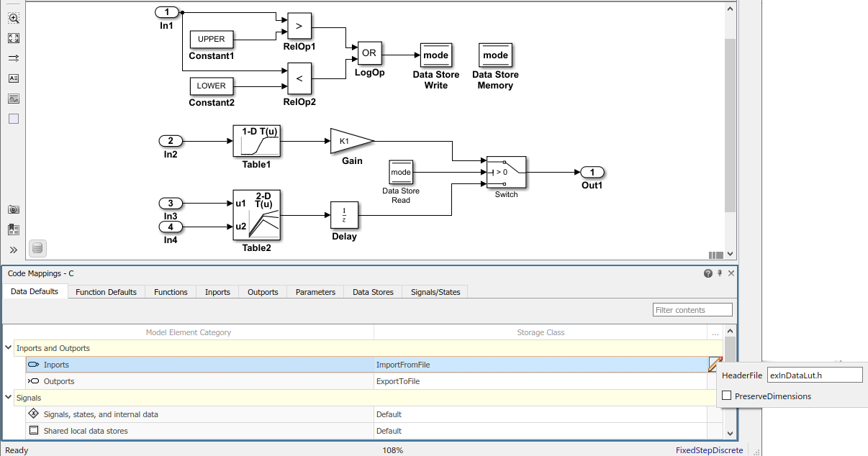Click the camera screenshot icon
Screen dimensions: 868x456
pos(14,209)
